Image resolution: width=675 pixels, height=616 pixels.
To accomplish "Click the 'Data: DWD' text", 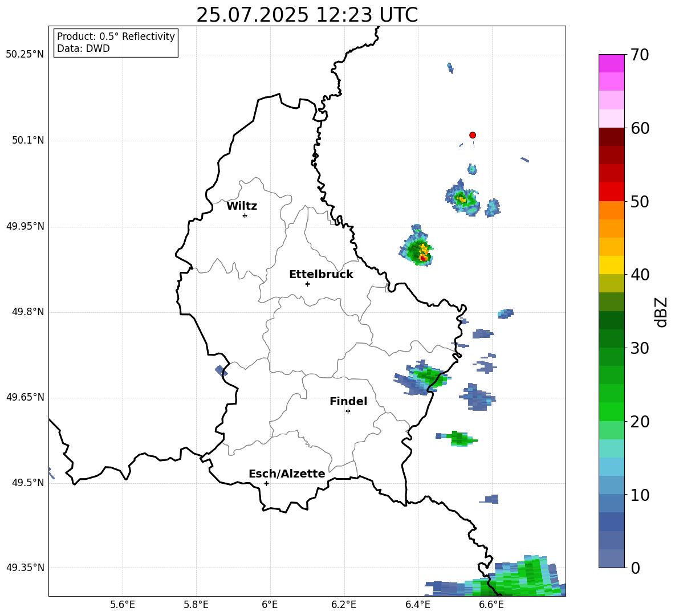I will [x=83, y=48].
